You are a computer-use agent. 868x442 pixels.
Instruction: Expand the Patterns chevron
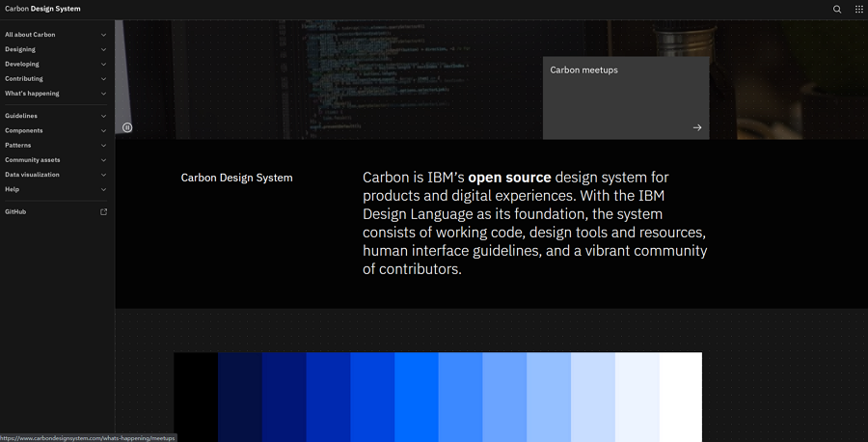[x=103, y=145]
